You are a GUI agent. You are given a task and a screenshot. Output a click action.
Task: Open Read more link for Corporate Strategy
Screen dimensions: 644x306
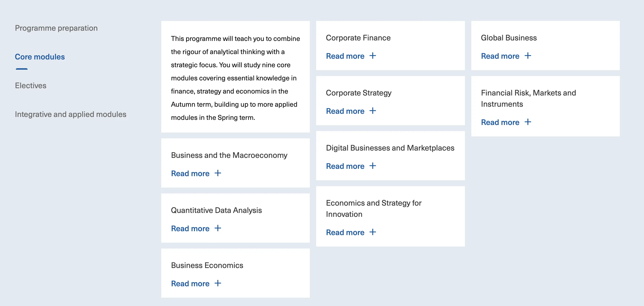(x=345, y=111)
